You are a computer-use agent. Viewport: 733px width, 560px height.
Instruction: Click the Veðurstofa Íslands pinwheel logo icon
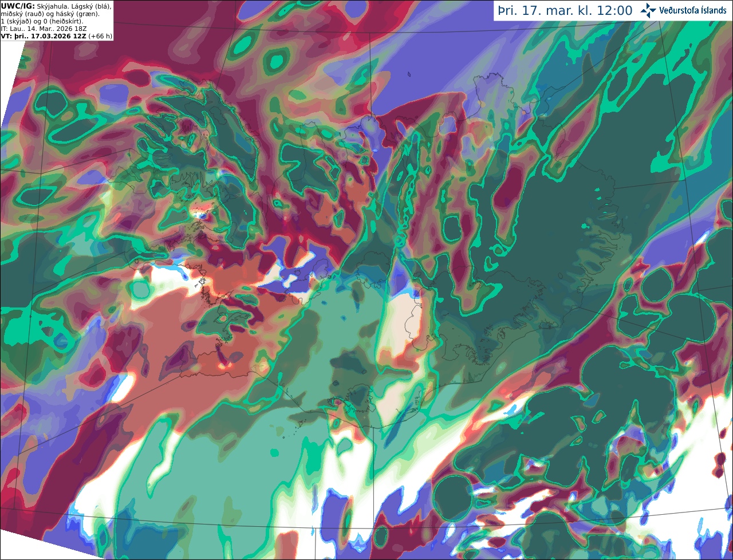[648, 10]
